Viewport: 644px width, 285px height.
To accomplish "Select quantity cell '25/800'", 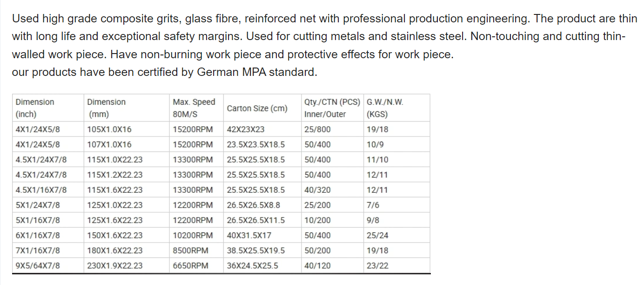I will coord(332,129).
